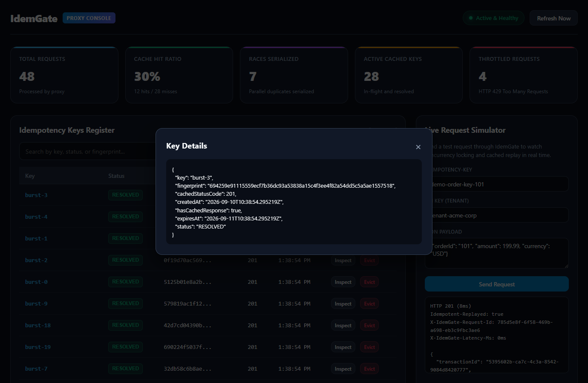
Task: Evict the burst-19 key
Action: (x=369, y=347)
